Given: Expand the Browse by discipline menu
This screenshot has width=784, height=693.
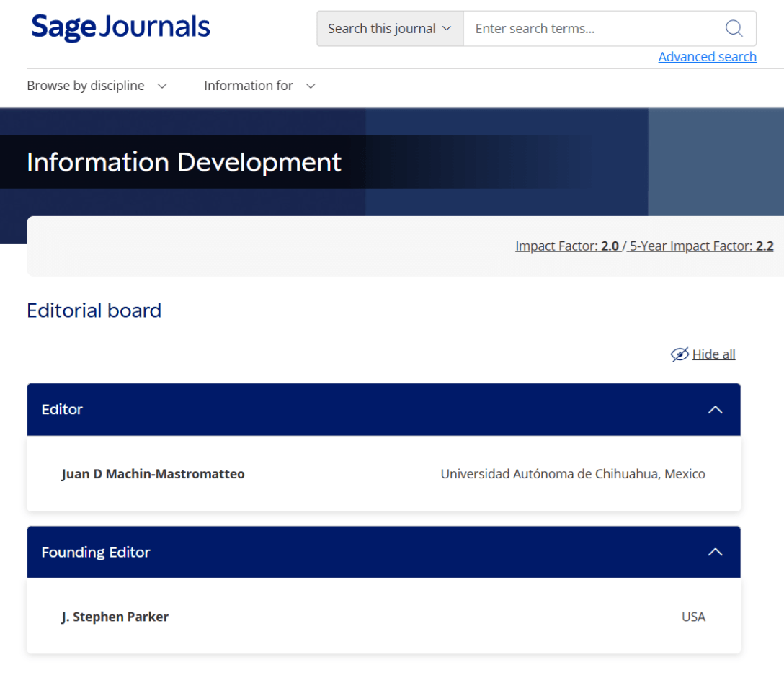Looking at the screenshot, I should tap(86, 86).
